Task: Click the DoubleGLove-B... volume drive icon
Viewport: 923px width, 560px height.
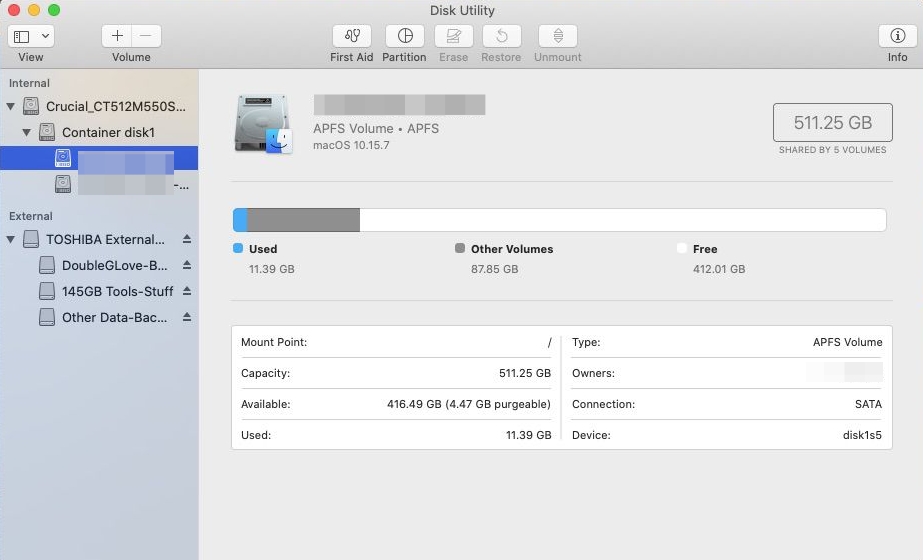Action: pyautogui.click(x=47, y=265)
